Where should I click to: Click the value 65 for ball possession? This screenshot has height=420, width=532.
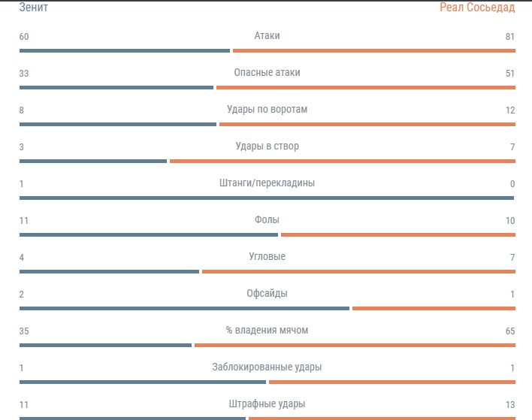[510, 331]
